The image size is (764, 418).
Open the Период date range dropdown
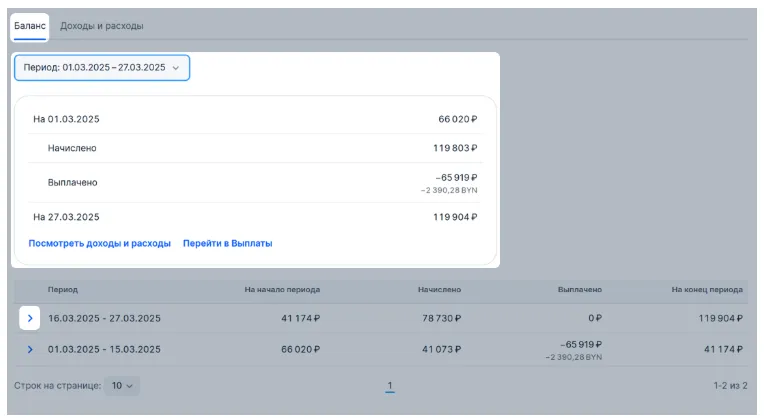[x=101, y=68]
